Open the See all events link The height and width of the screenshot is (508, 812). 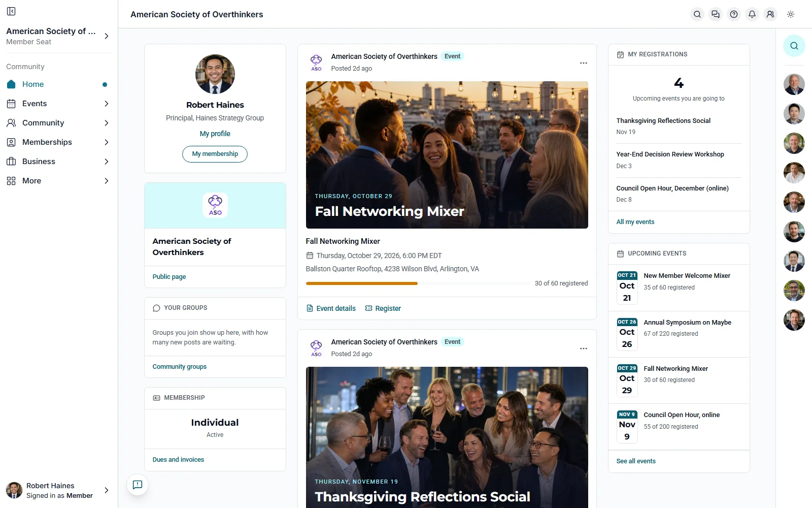point(636,461)
